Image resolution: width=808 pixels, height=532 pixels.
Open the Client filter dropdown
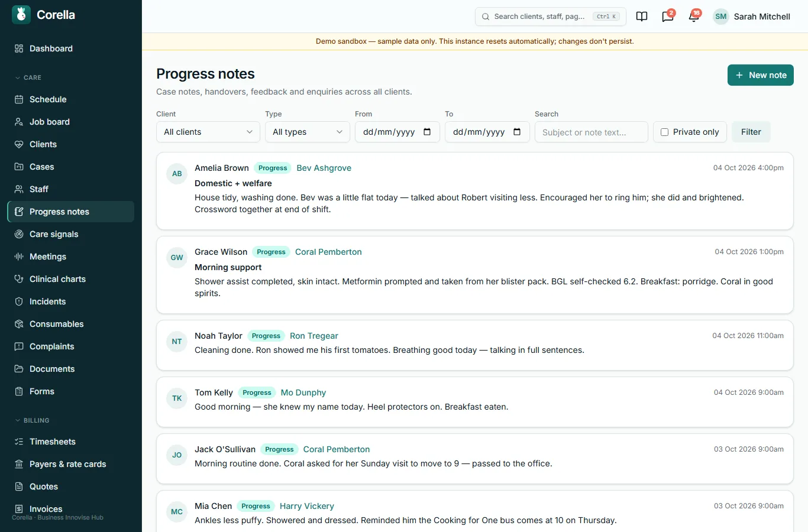208,132
